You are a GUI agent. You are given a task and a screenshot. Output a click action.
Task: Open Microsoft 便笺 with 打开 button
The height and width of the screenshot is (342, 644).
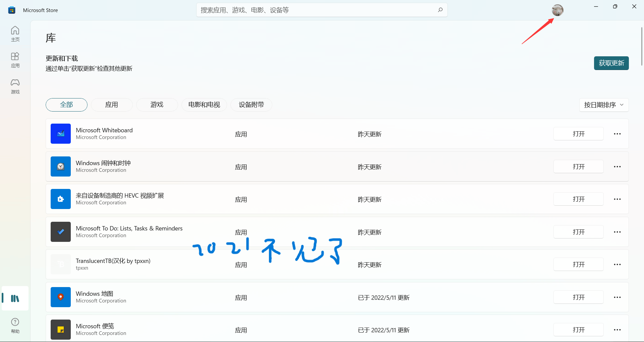pyautogui.click(x=578, y=330)
